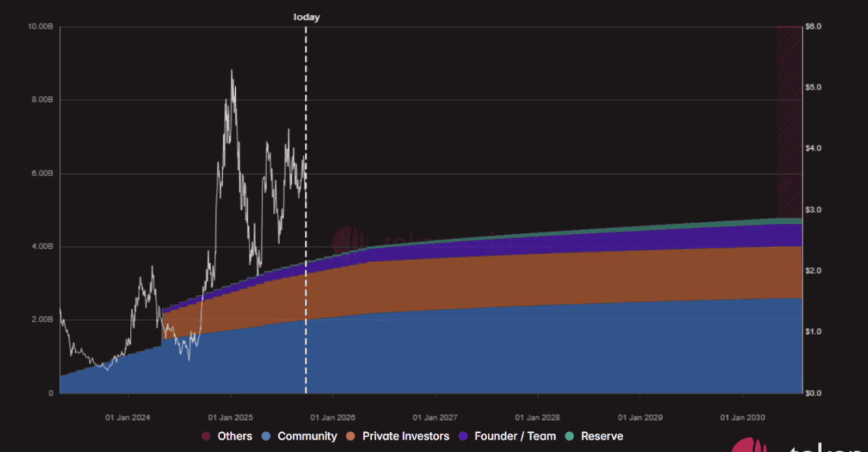Click the orange Private Investors legend dot

[351, 436]
